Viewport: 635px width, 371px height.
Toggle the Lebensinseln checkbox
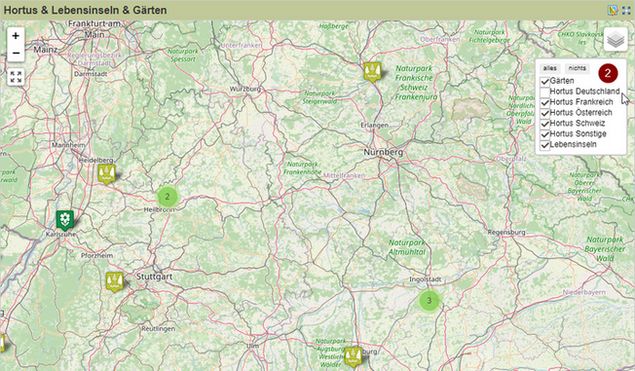(545, 145)
